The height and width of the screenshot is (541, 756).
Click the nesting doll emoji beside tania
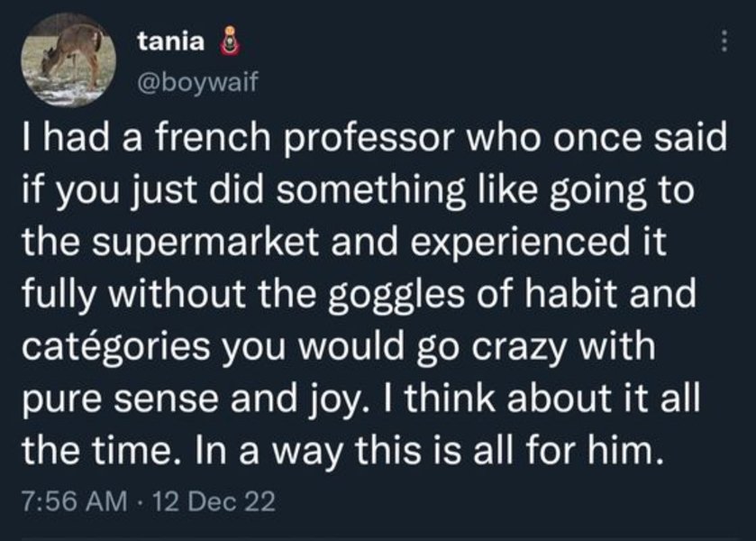click(229, 42)
